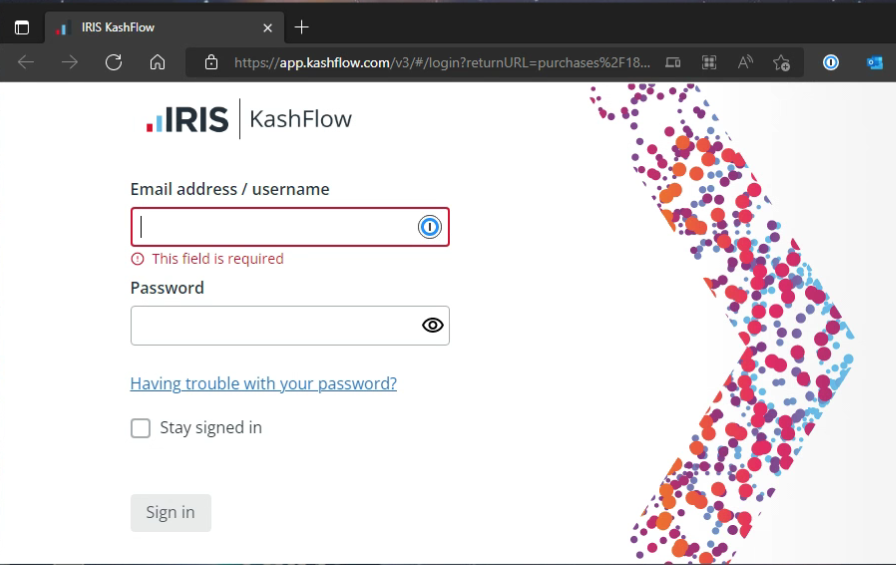Add this page to favorites star icon
Image resolution: width=896 pixels, height=565 pixels.
[782, 62]
